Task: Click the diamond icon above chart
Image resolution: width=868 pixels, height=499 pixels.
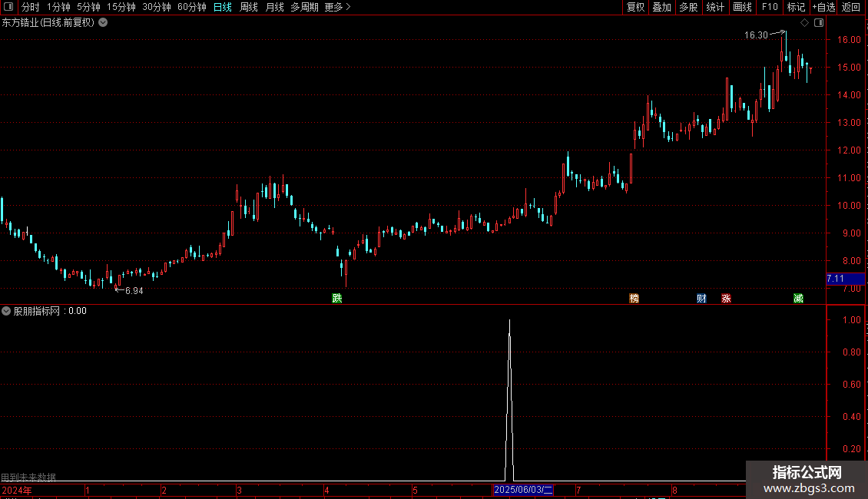Action: coord(804,23)
